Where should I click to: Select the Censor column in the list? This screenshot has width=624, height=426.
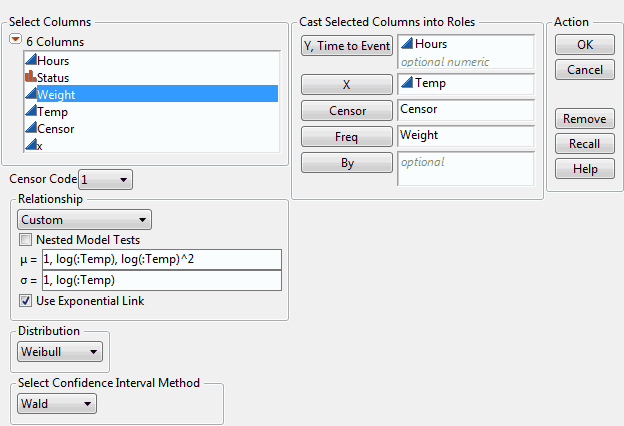tap(55, 128)
